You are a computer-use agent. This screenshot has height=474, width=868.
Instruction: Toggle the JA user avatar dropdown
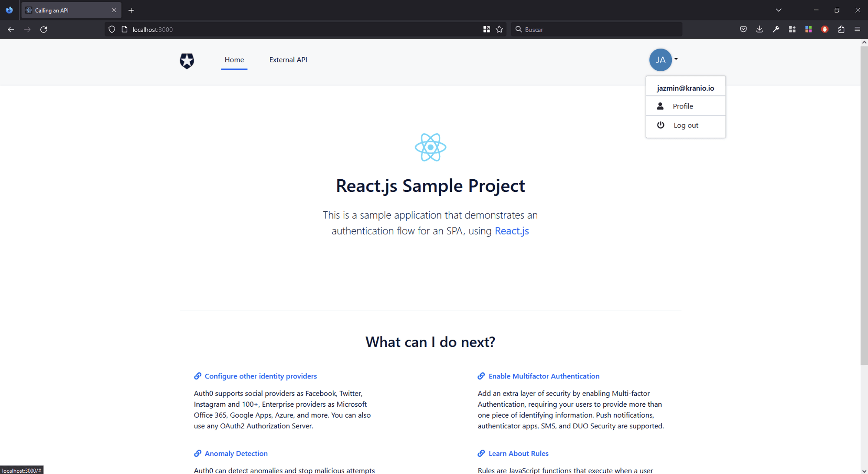[x=660, y=60]
